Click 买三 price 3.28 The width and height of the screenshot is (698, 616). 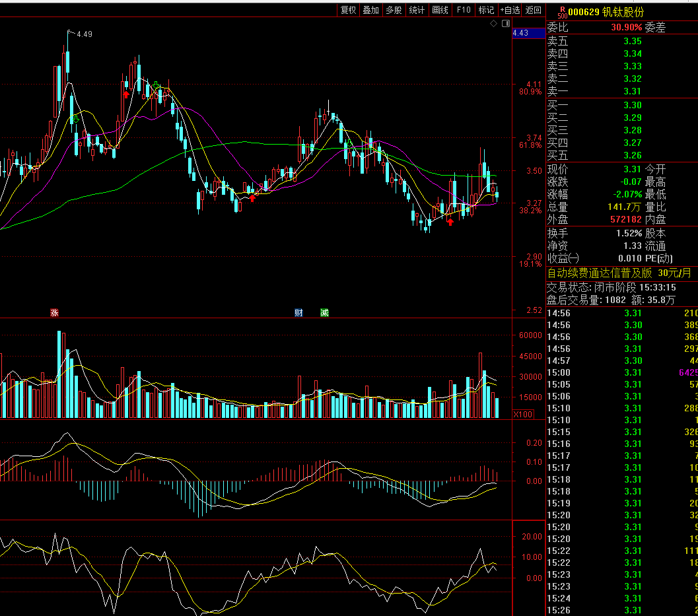click(632, 130)
